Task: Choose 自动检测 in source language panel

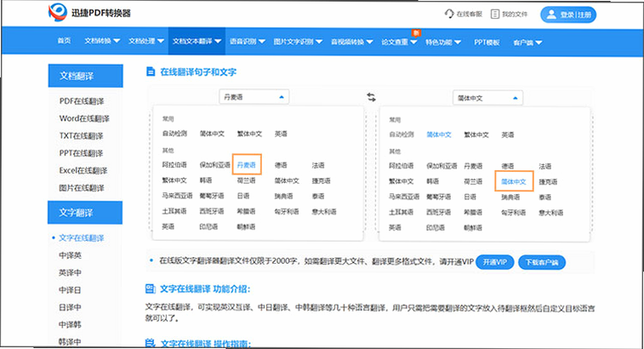Action: 174,133
